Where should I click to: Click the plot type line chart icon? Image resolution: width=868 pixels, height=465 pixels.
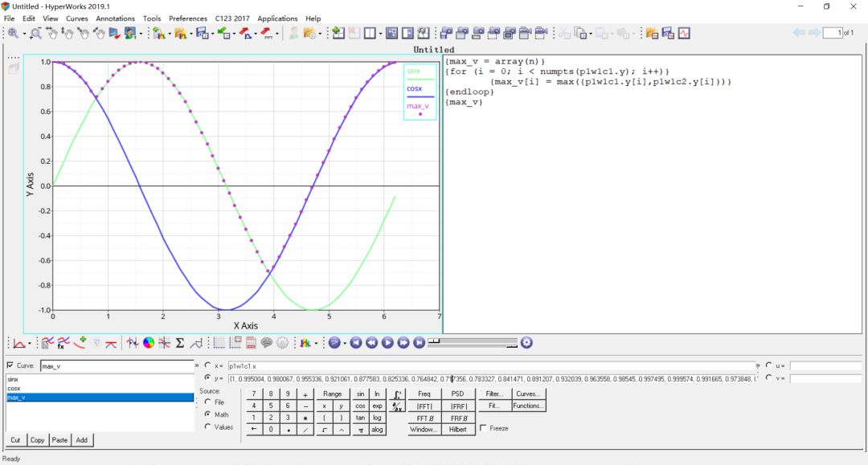tap(18, 344)
